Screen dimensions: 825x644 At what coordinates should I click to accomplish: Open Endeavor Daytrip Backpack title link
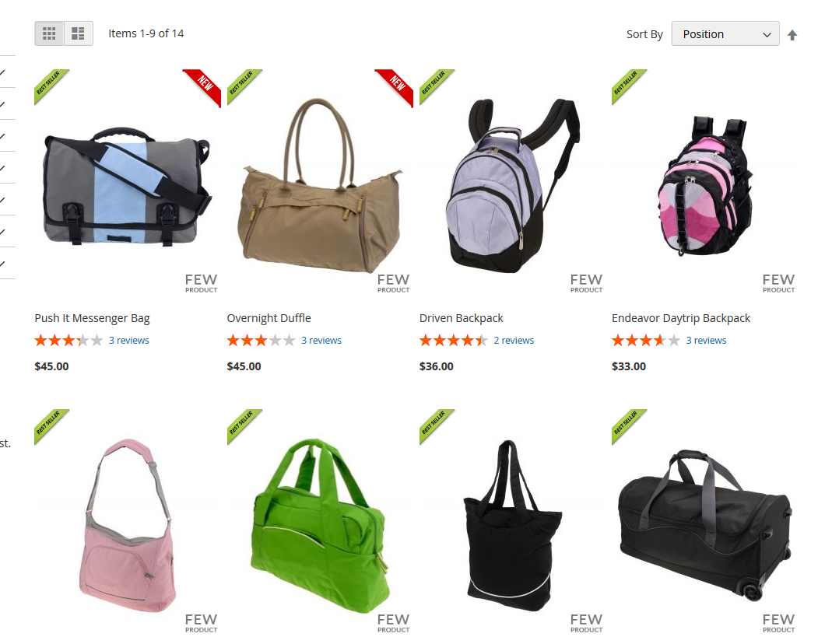(681, 318)
